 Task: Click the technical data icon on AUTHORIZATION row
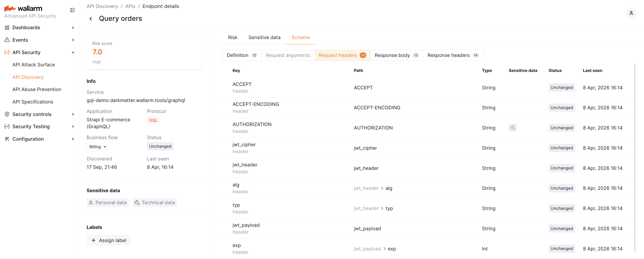click(x=513, y=128)
